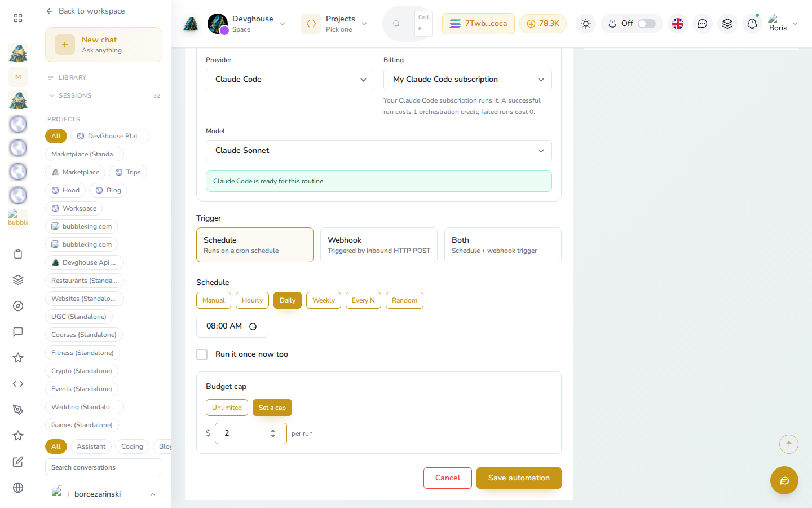Increase the budget cap with the up arrow
This screenshot has width=812, height=508.
[273, 430]
